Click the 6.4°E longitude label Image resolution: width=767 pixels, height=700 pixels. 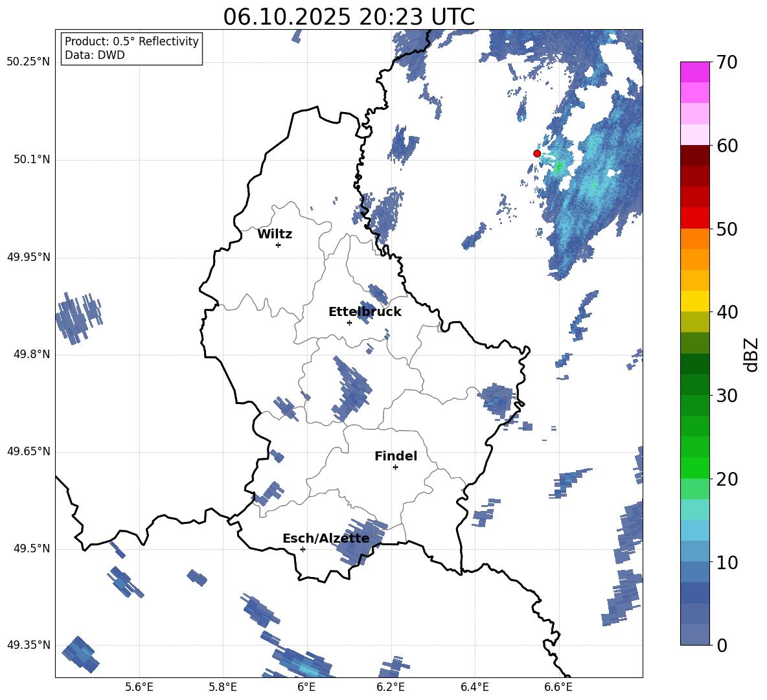[x=474, y=687]
